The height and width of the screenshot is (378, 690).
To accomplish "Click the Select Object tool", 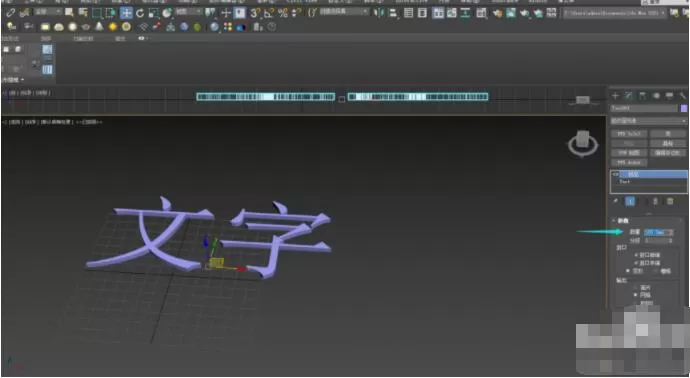I will tap(69, 13).
